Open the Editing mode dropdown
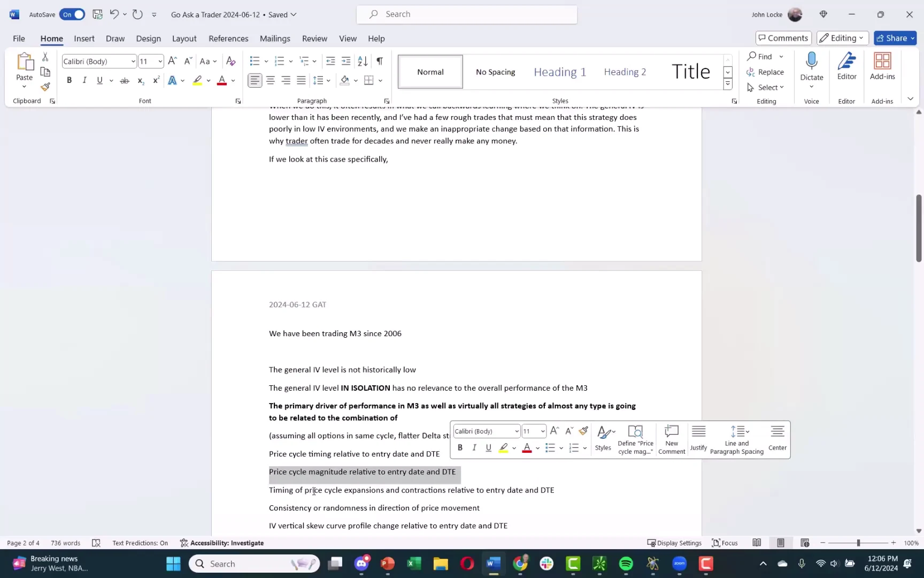 tap(843, 38)
